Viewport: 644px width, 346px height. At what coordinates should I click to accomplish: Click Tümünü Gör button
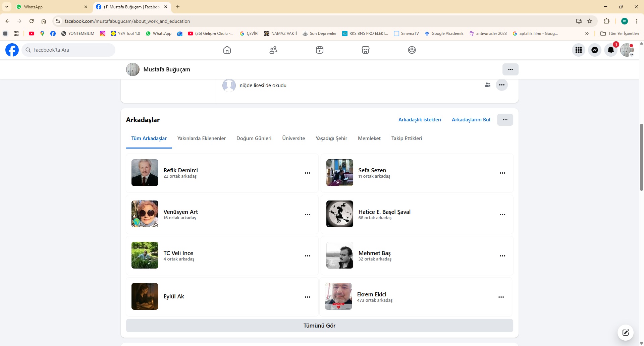pyautogui.click(x=319, y=326)
